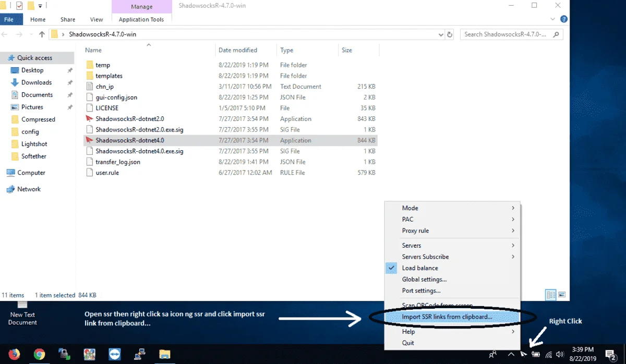Image resolution: width=626 pixels, height=364 pixels.
Task: Open recent locations dropdown arrow
Action: pyautogui.click(x=31, y=34)
